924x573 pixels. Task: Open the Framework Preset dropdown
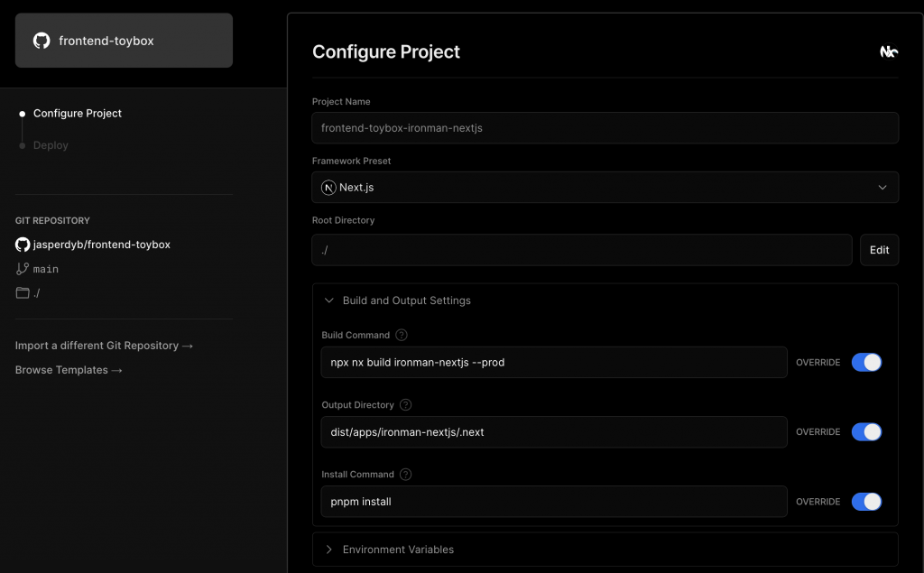pos(605,188)
